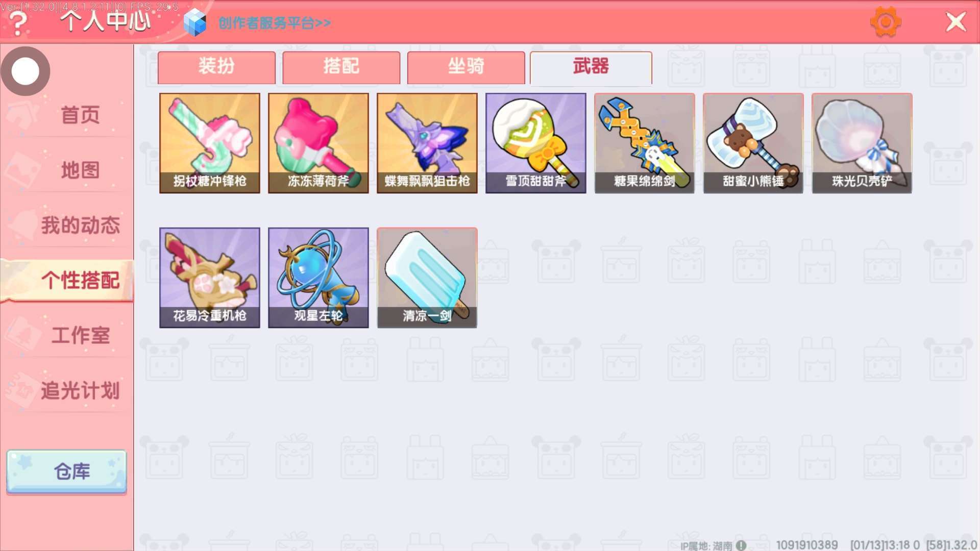Switch to the 搭配 tab
Screen dimensions: 980x551
point(341,67)
